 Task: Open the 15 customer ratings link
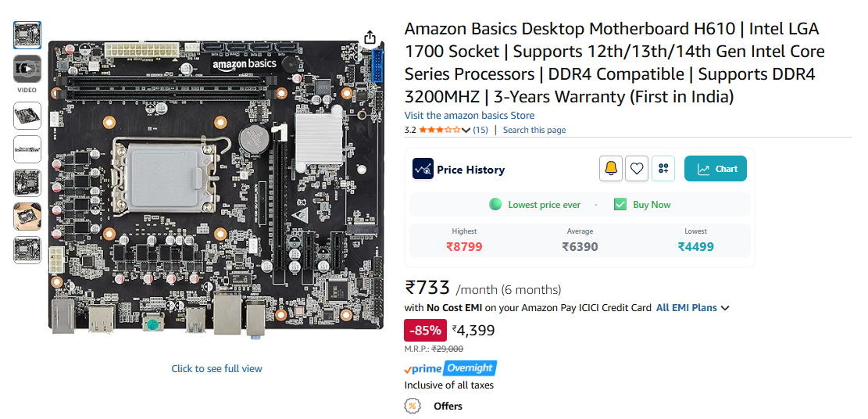point(480,131)
